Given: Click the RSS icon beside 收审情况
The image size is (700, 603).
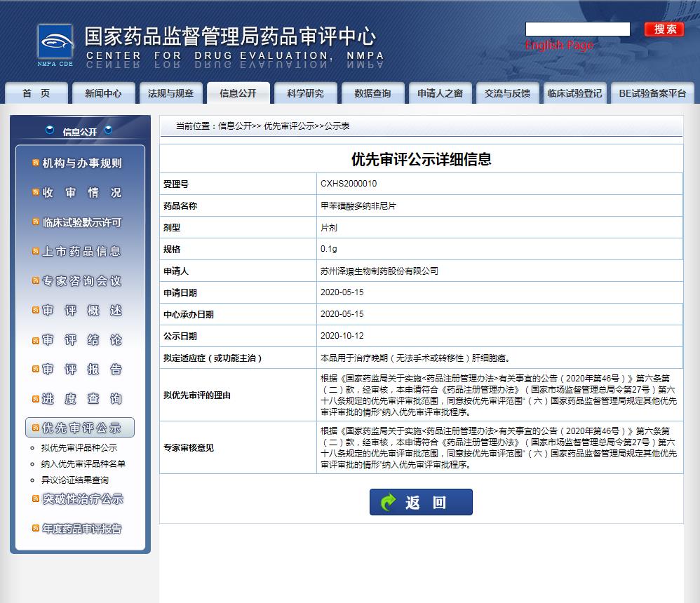Looking at the screenshot, I should pyautogui.click(x=36, y=192).
